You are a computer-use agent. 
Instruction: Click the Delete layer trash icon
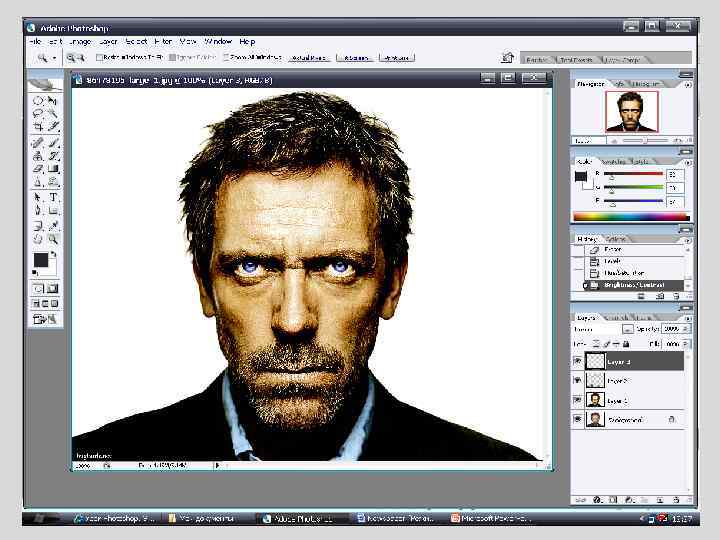coord(676,500)
